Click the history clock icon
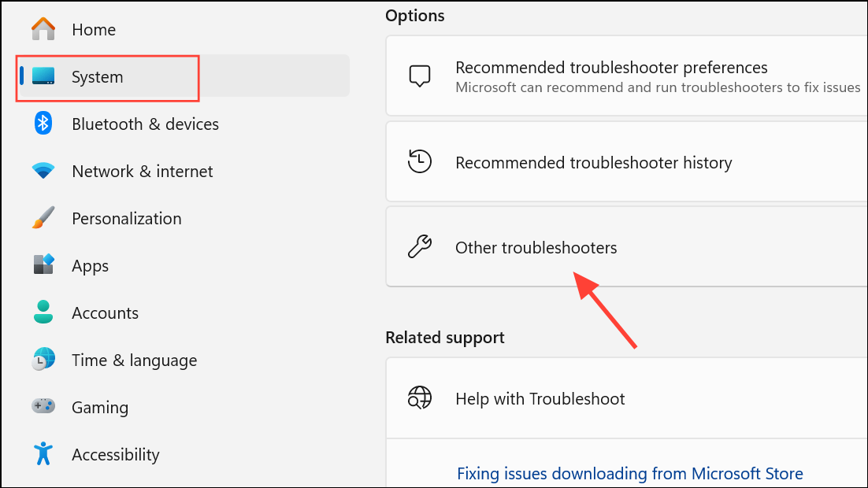The image size is (868, 488). [420, 161]
